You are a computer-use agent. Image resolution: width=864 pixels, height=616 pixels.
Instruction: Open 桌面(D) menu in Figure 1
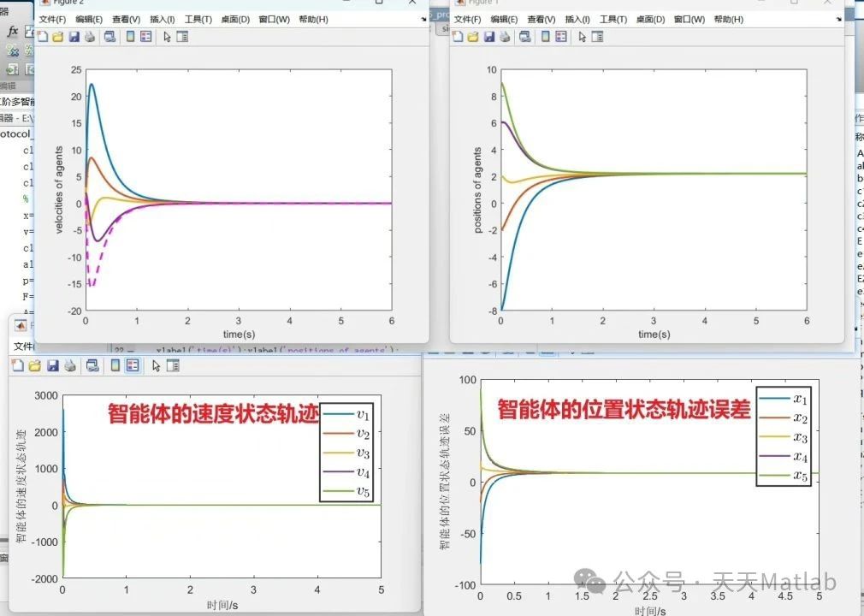coord(650,20)
